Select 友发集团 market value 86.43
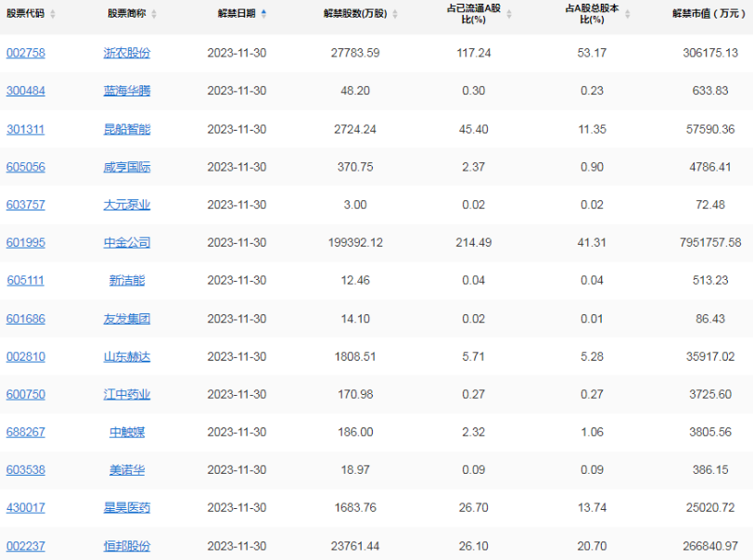This screenshot has height=560, width=753. (x=710, y=319)
